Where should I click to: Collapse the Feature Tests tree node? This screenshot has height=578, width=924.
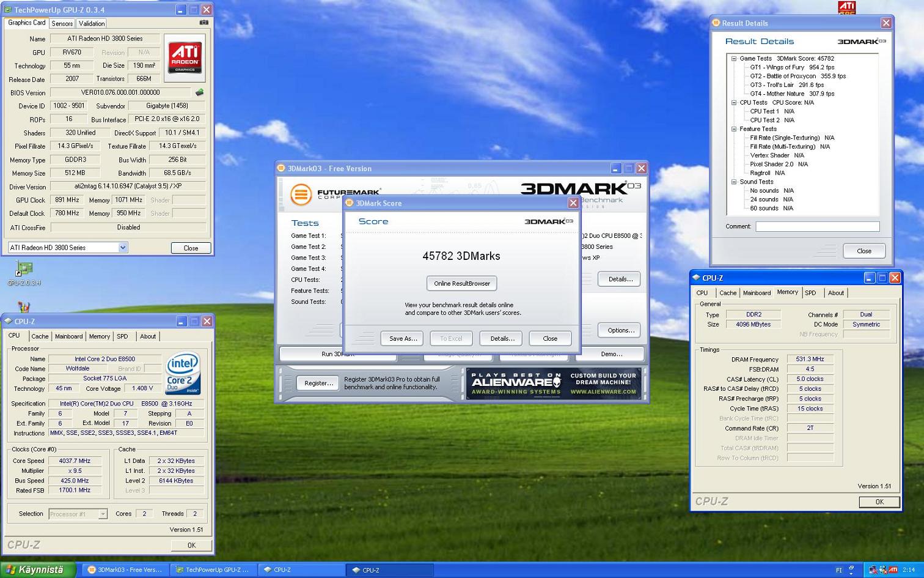tap(734, 129)
